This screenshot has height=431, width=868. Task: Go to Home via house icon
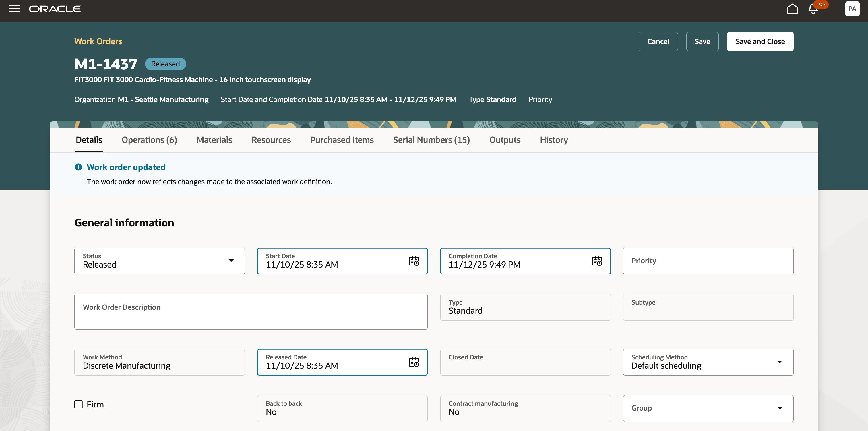coord(792,9)
